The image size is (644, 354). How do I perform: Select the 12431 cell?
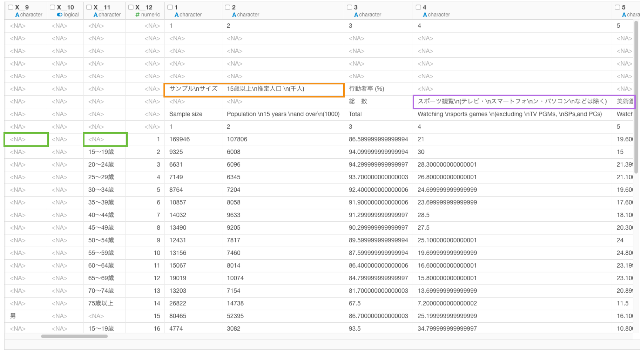pyautogui.click(x=193, y=240)
